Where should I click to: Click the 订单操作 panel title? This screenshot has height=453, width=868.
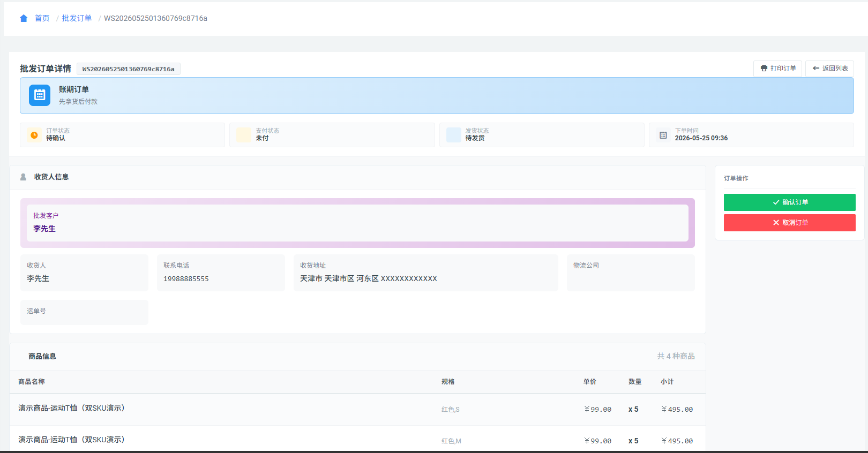[x=736, y=178]
